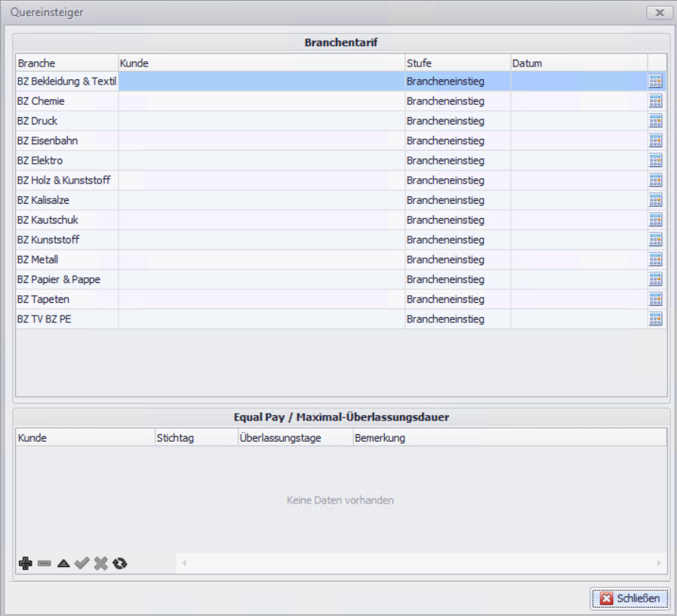
Task: Select the BZ Druck row
Action: tap(66, 121)
